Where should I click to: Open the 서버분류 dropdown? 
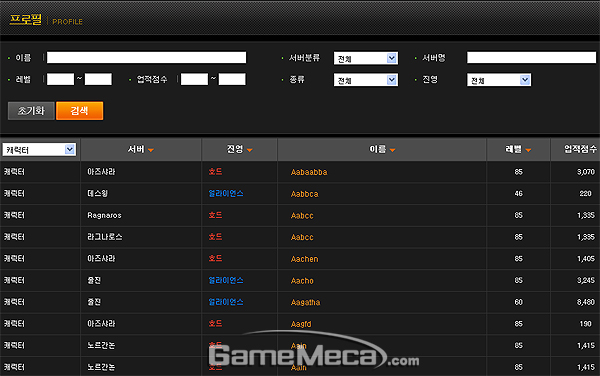(366, 58)
